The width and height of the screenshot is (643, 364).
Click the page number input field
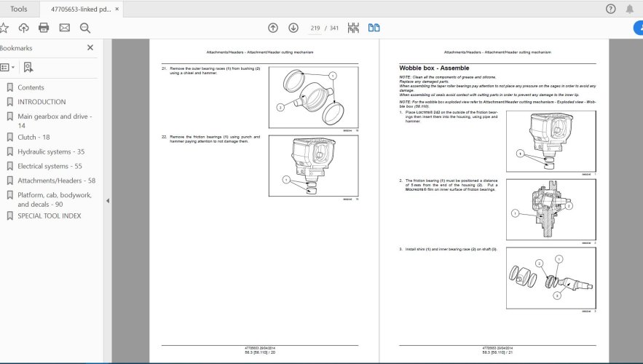coord(315,28)
